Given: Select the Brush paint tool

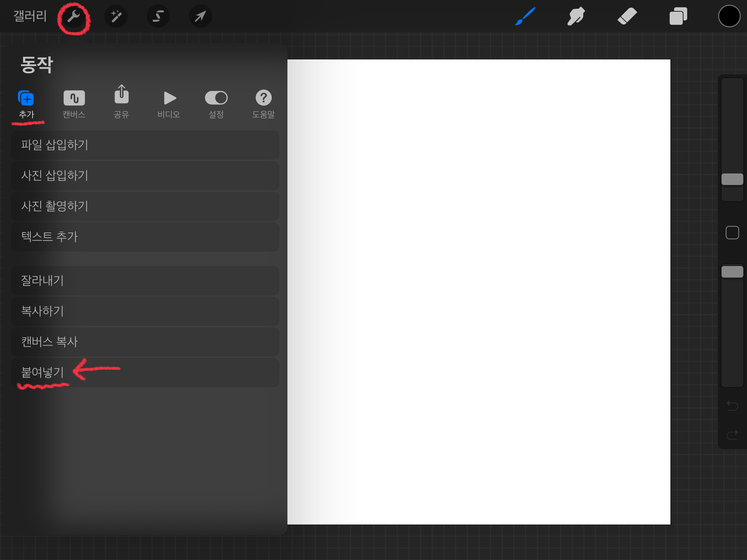Looking at the screenshot, I should pyautogui.click(x=525, y=16).
